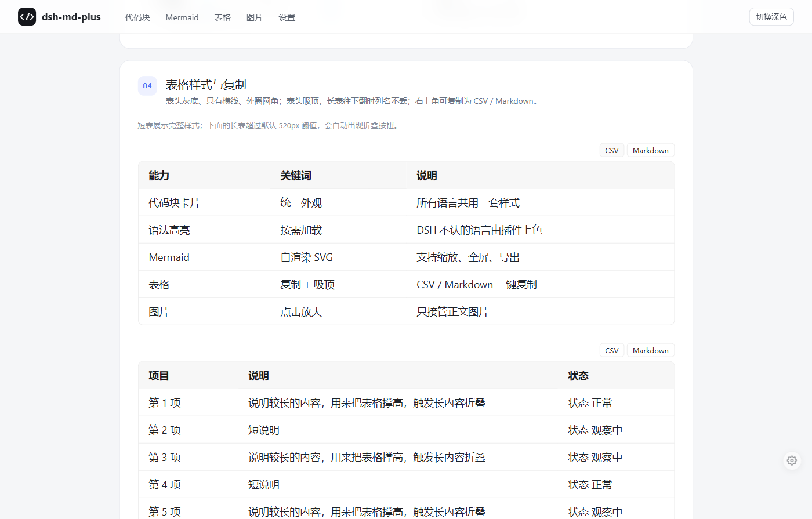The image size is (812, 519).
Task: Click the 第 4 项 row cell
Action: [x=188, y=484]
